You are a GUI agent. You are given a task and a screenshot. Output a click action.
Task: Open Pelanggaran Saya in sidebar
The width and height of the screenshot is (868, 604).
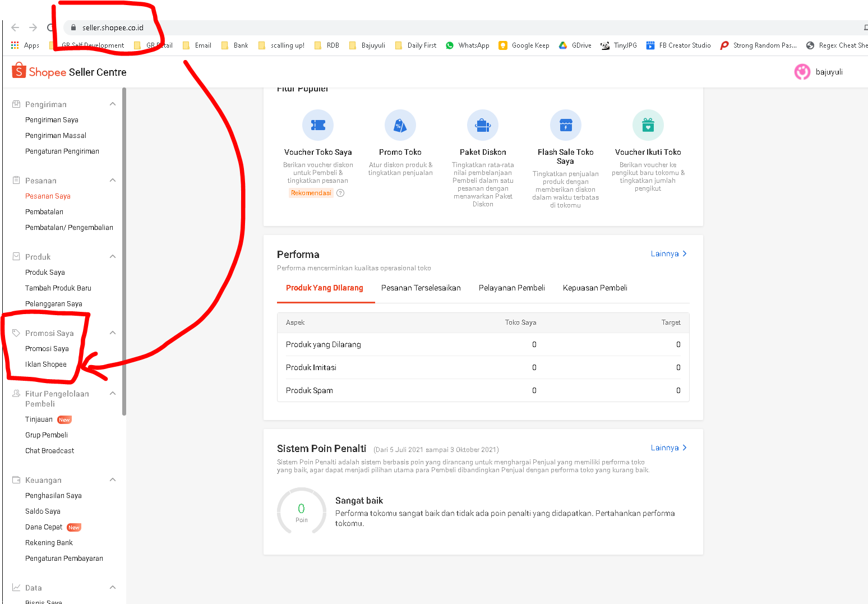[54, 304]
